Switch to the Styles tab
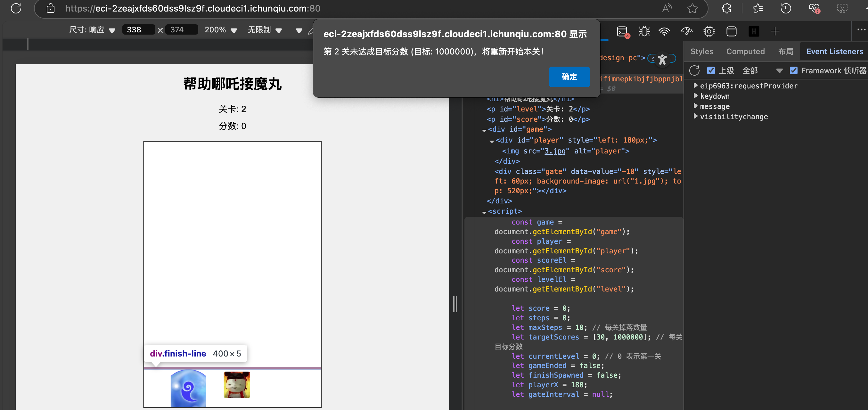 point(701,52)
